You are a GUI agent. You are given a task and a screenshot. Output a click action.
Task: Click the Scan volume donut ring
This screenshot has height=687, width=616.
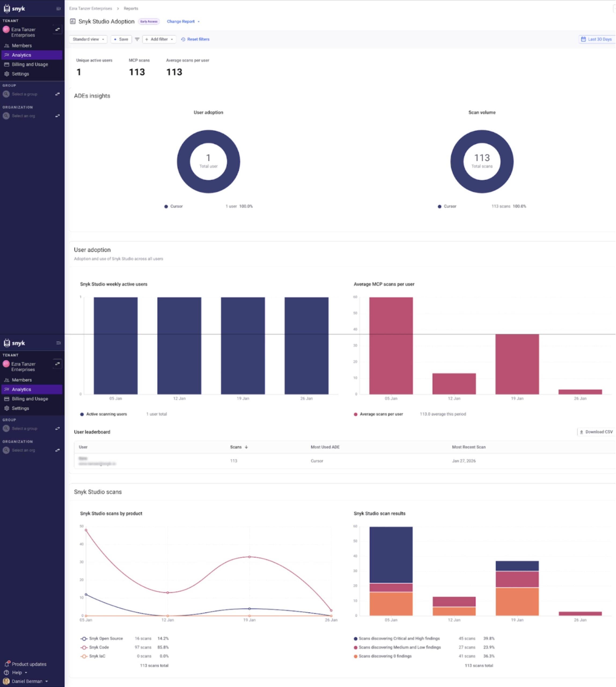pos(457,162)
